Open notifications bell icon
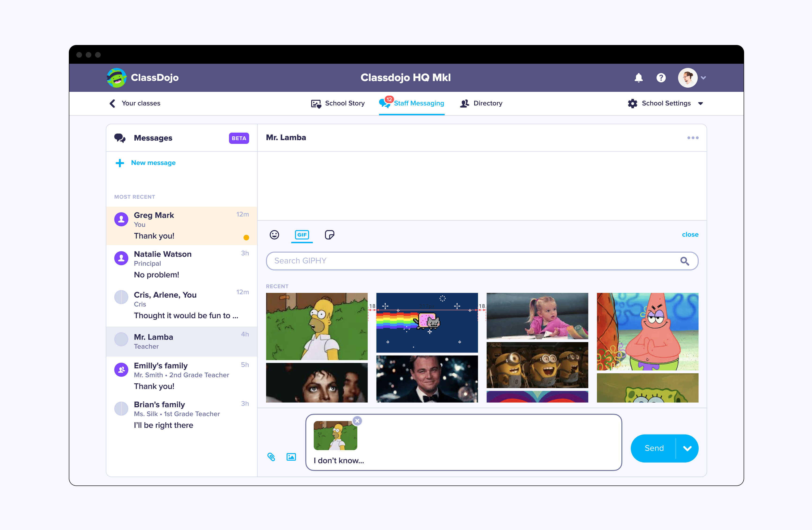 coord(638,78)
